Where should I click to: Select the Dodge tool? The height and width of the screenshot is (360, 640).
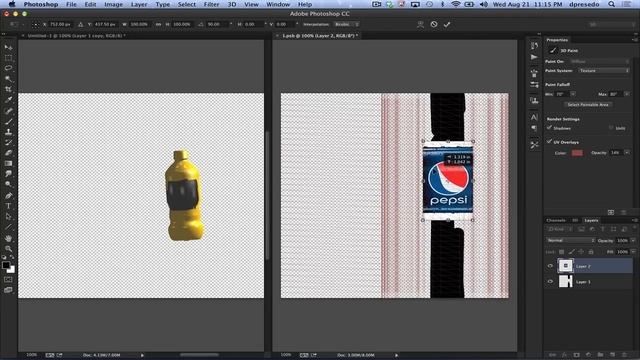pos(8,184)
